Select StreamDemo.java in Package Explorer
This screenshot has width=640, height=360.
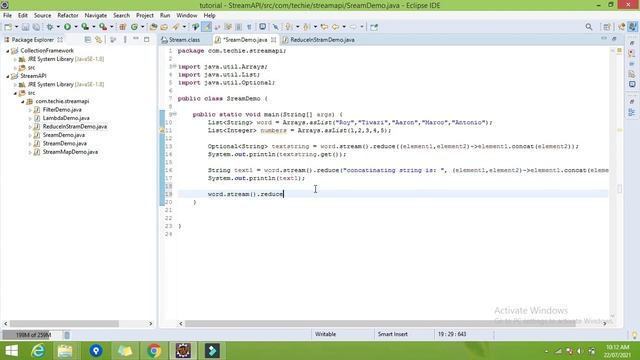point(64,143)
